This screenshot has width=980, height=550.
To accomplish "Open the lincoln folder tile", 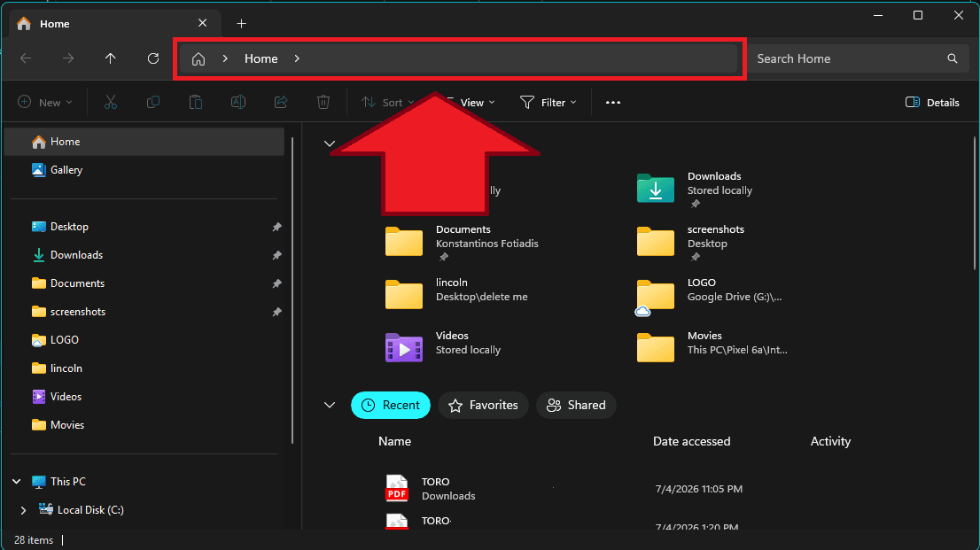I will coord(456,292).
